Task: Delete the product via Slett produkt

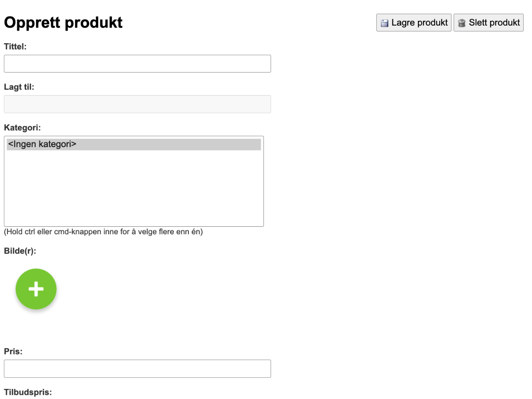Action: point(488,23)
